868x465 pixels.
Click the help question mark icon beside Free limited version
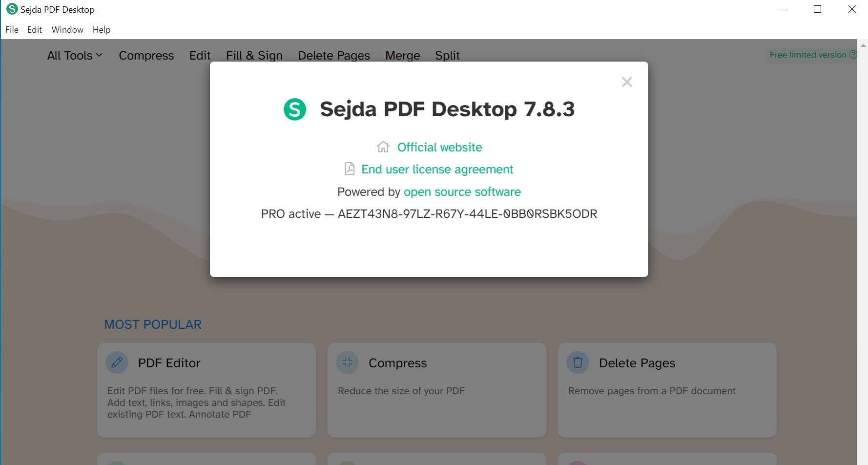pyautogui.click(x=853, y=55)
